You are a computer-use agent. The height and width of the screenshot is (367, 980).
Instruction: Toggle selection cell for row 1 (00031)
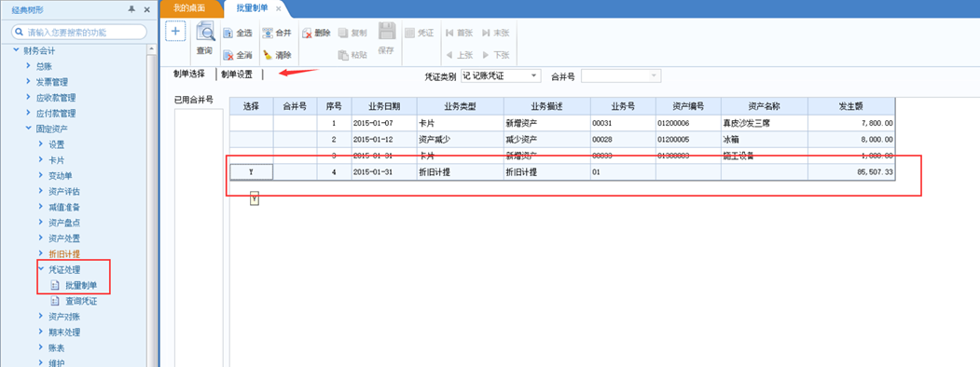251,124
